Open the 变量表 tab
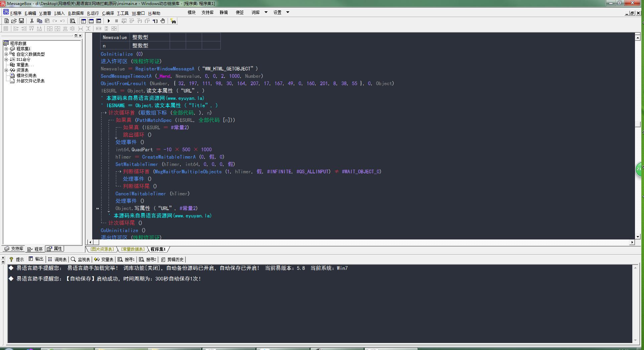Viewport: 644px width, 350px height. [x=104, y=259]
